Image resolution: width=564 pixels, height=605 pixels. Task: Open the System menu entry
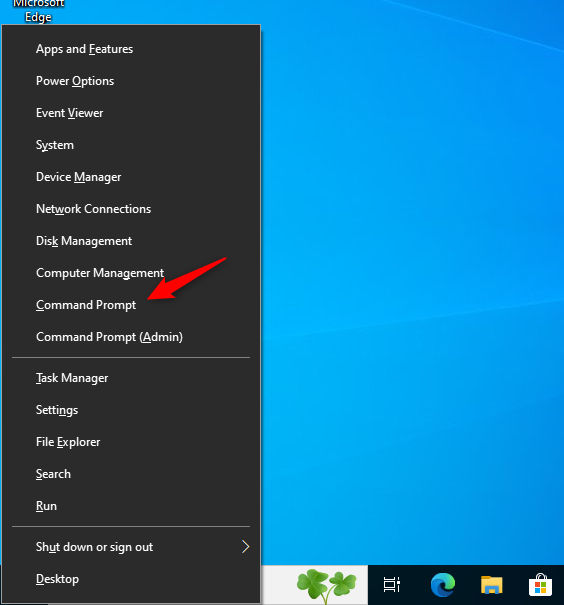click(x=131, y=145)
